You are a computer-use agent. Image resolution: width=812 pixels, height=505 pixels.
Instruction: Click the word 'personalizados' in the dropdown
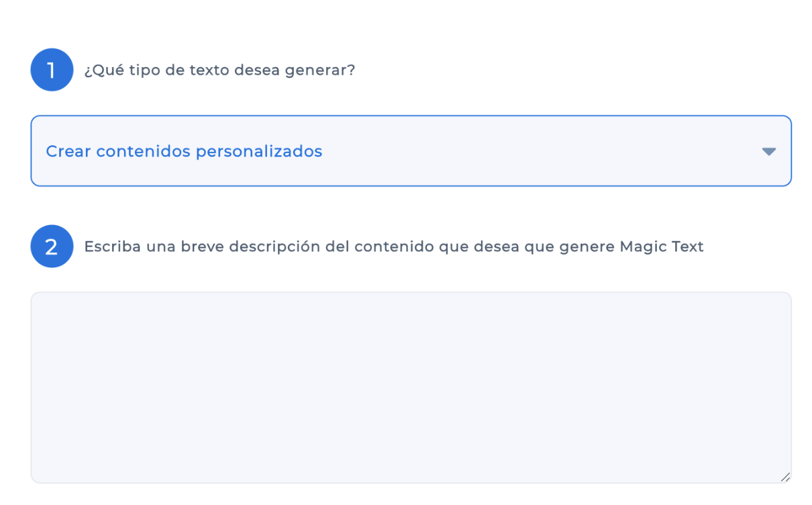pyautogui.click(x=259, y=152)
